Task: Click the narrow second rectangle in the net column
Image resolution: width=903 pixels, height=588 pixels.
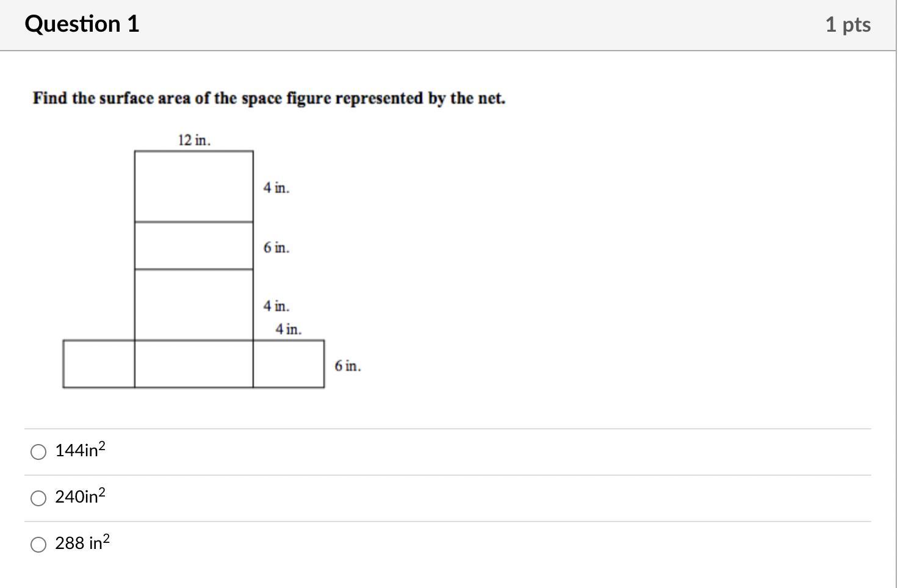Action: click(194, 246)
